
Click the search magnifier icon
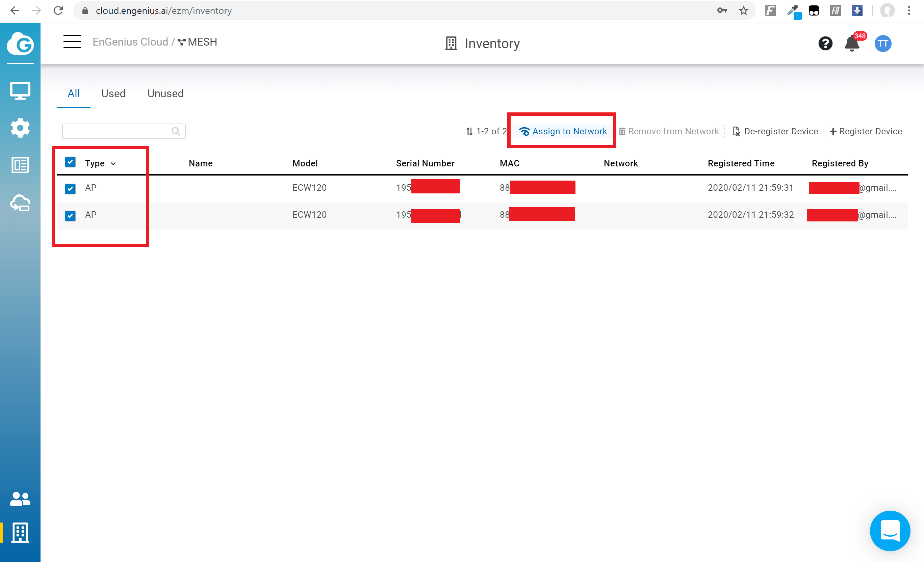[176, 131]
